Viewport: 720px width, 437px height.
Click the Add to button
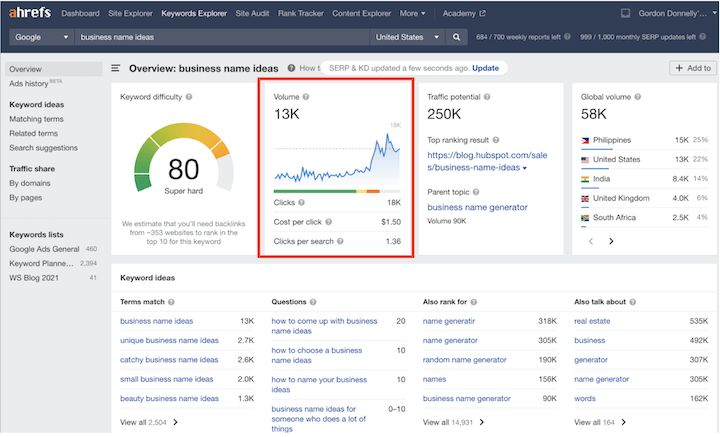coord(693,68)
